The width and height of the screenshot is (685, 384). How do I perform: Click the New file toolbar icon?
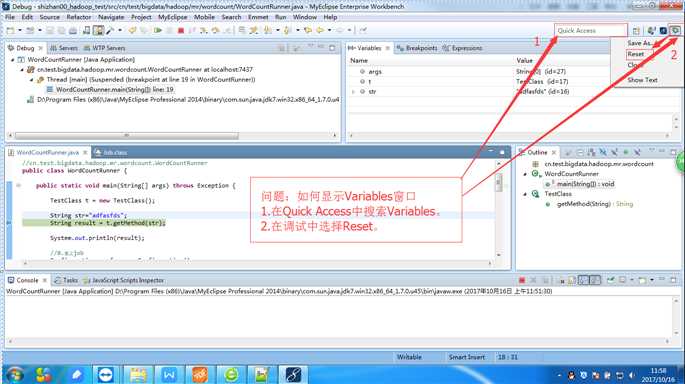(x=10, y=30)
